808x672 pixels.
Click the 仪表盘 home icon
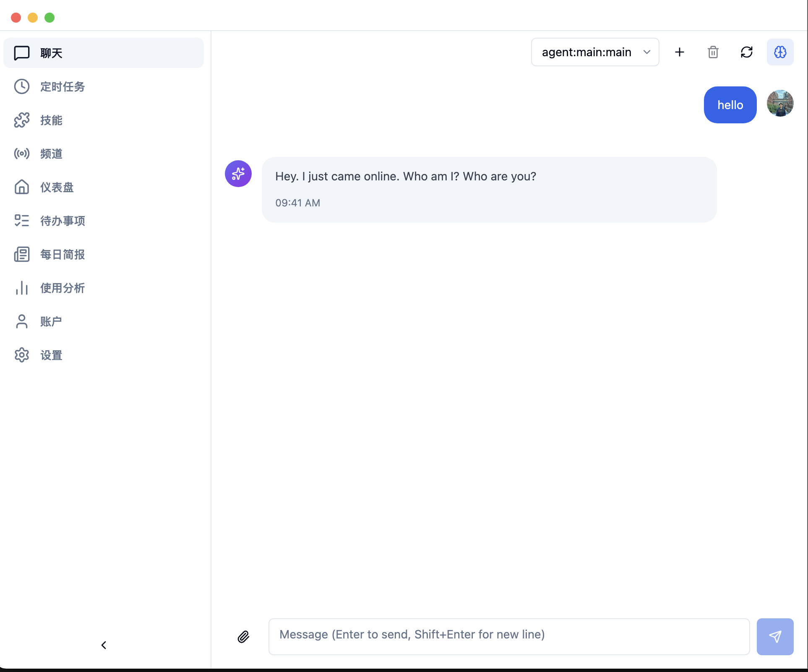22,187
